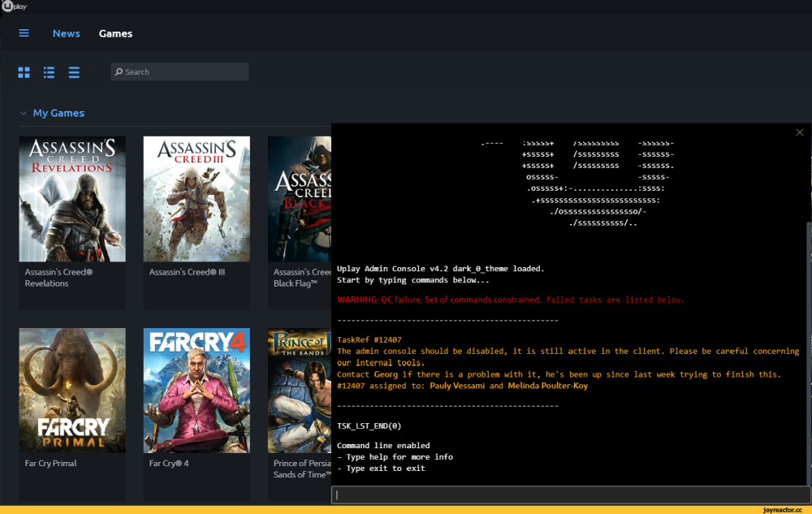The width and height of the screenshot is (812, 514).
Task: Click the Assassin's Creed Revelations title
Action: click(58, 278)
